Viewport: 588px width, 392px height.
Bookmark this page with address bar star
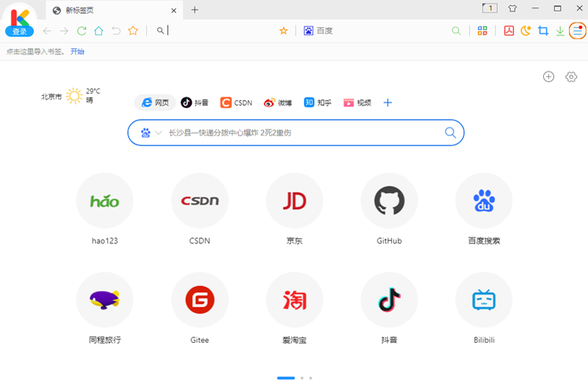[x=284, y=31]
